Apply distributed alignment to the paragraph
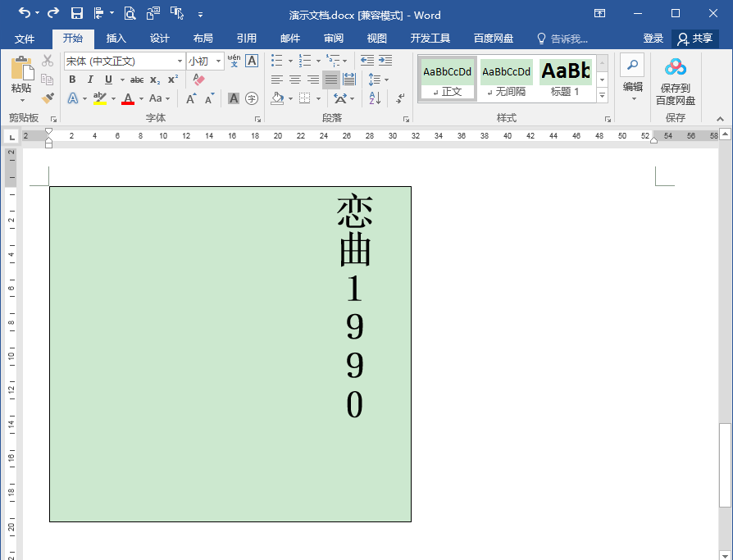The height and width of the screenshot is (560, 733). 349,80
